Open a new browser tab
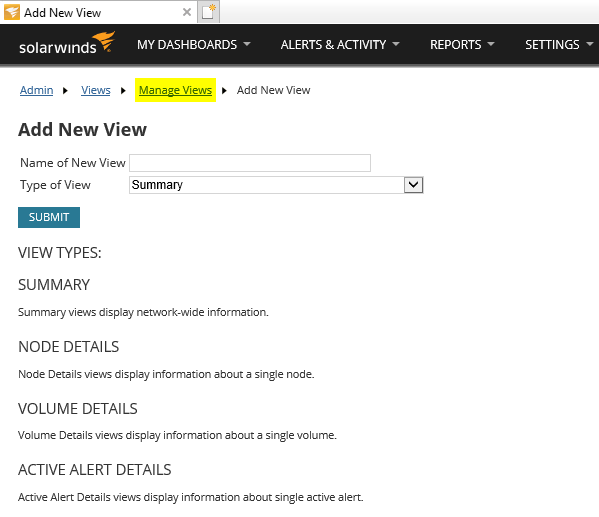The image size is (599, 517). (209, 12)
